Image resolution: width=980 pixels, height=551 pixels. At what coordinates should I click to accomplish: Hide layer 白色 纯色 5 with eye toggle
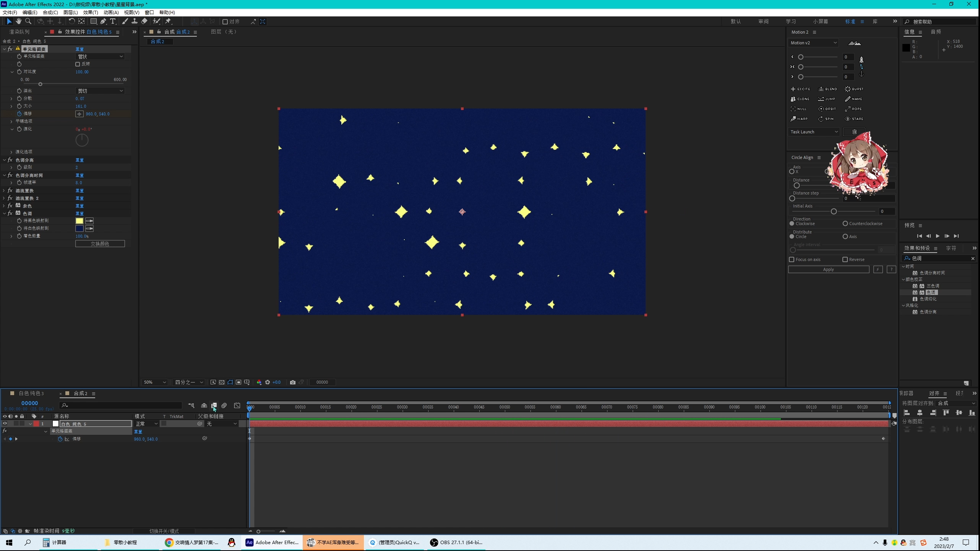point(5,423)
